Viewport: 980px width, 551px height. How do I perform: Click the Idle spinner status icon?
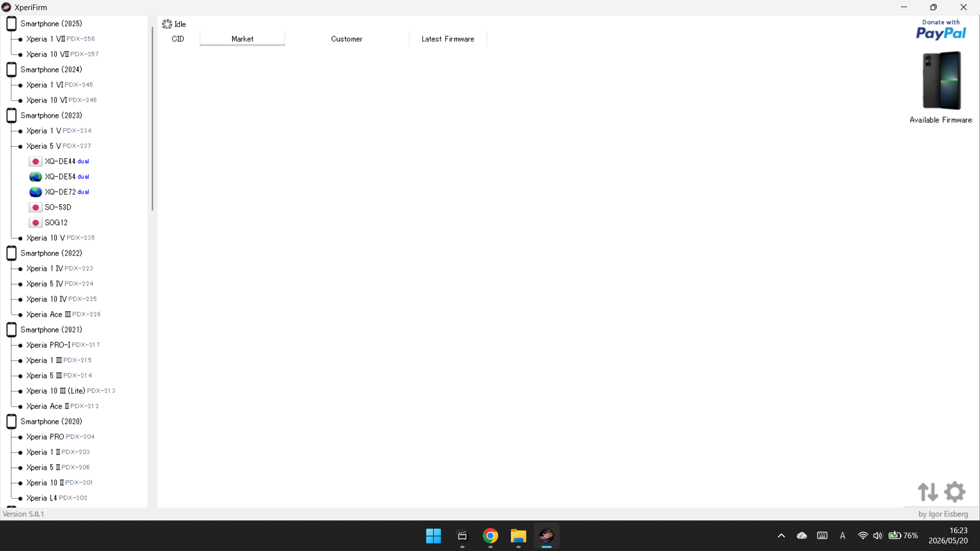(167, 24)
